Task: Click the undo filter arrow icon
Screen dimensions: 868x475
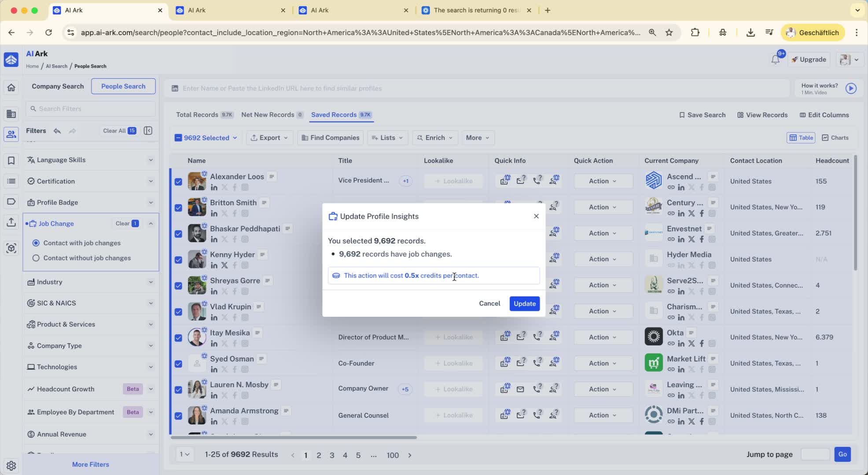Action: pyautogui.click(x=57, y=131)
